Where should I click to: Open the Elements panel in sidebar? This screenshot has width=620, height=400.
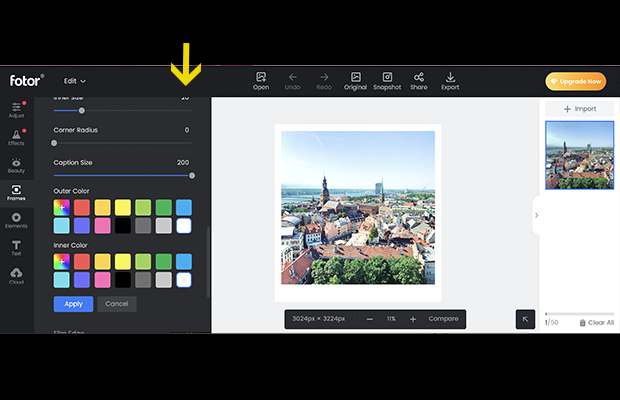[16, 219]
